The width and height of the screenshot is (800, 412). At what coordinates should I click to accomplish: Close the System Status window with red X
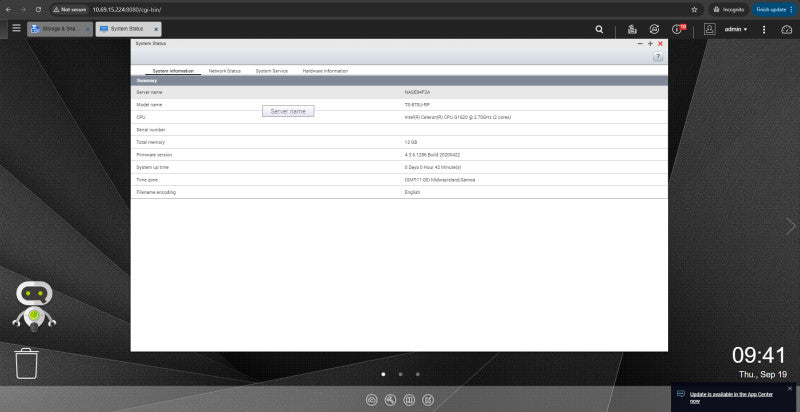[660, 44]
